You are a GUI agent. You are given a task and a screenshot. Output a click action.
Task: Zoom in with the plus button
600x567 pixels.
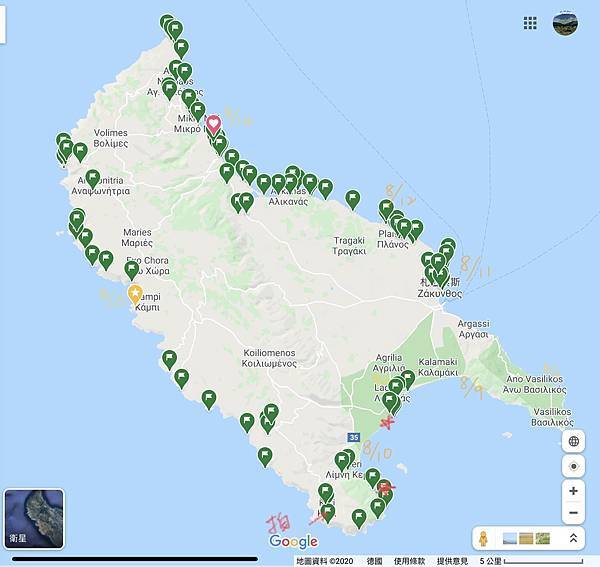point(573,491)
